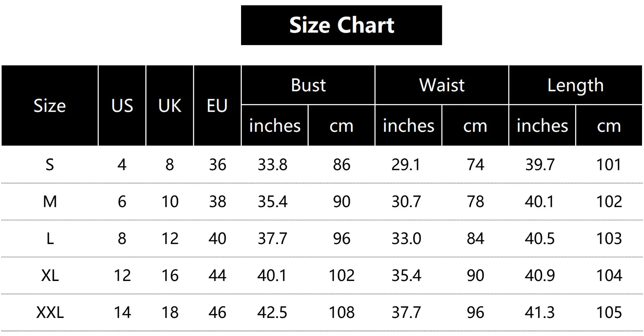
Task: Click the US column header
Action: (122, 106)
